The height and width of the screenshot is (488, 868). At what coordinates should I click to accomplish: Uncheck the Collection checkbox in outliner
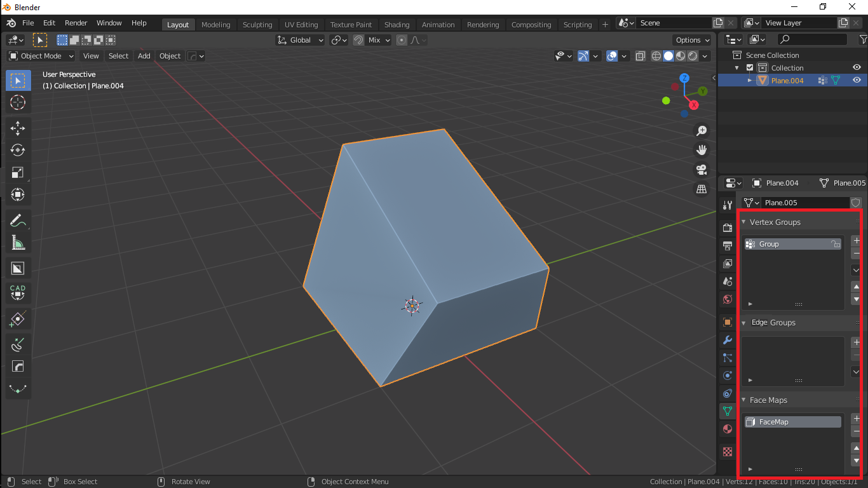[750, 68]
